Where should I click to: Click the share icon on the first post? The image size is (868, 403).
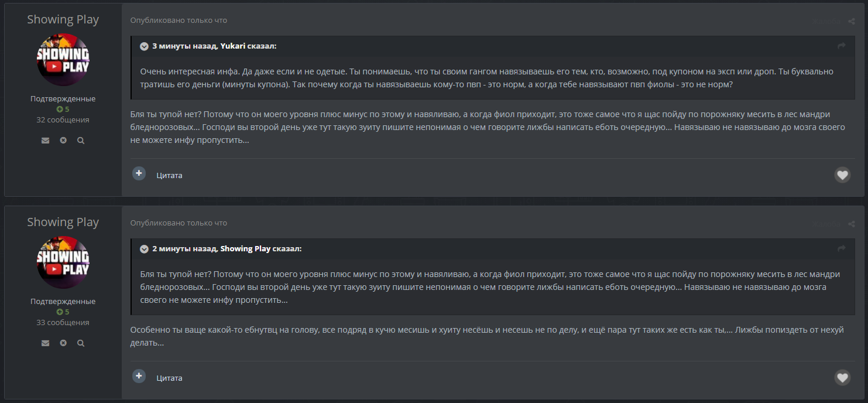[852, 21]
